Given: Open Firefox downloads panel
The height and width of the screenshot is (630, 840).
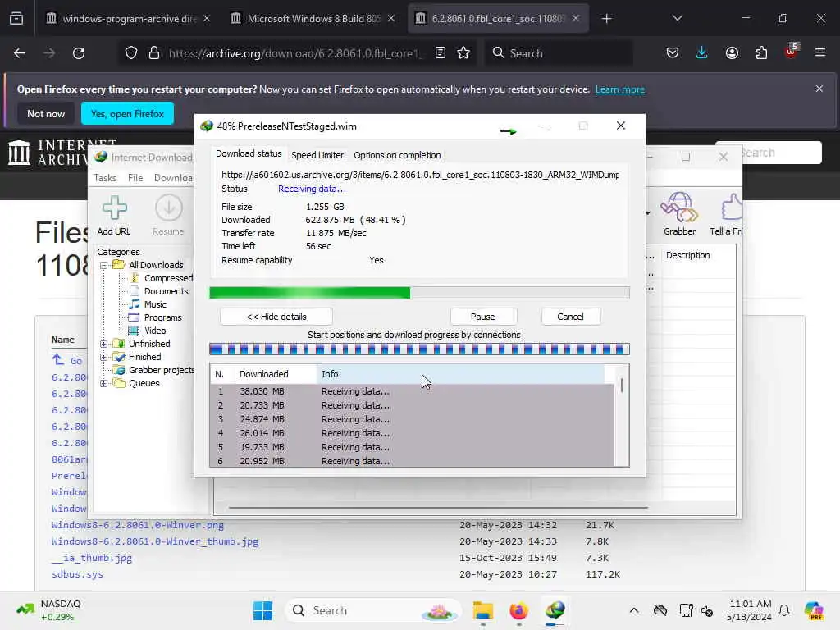Looking at the screenshot, I should [702, 53].
